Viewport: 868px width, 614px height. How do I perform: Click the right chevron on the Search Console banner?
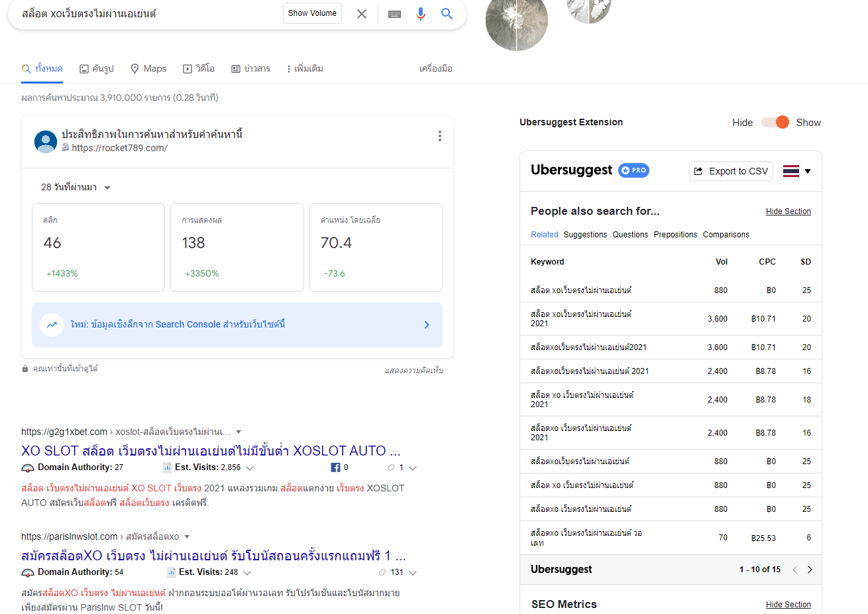click(427, 325)
